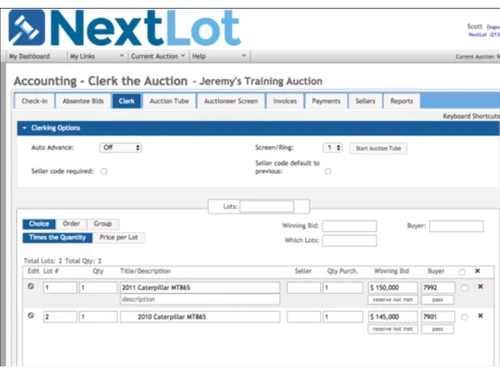Delete lot 2 with its X icon

click(x=480, y=316)
